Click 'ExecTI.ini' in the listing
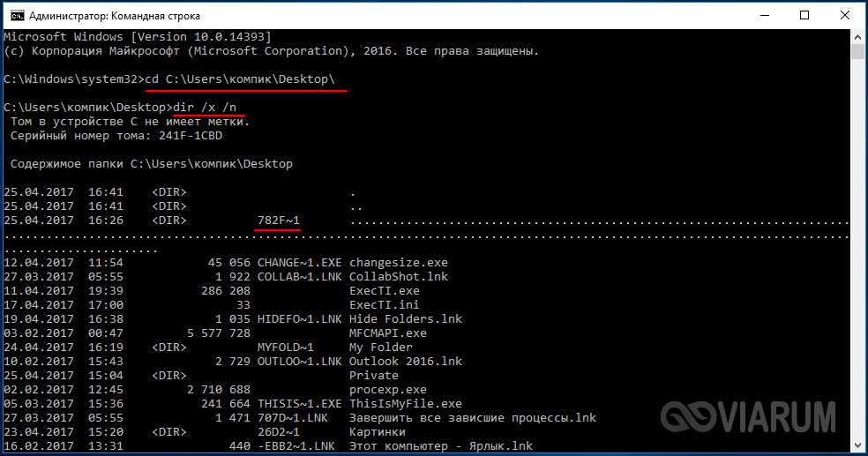 click(x=385, y=305)
